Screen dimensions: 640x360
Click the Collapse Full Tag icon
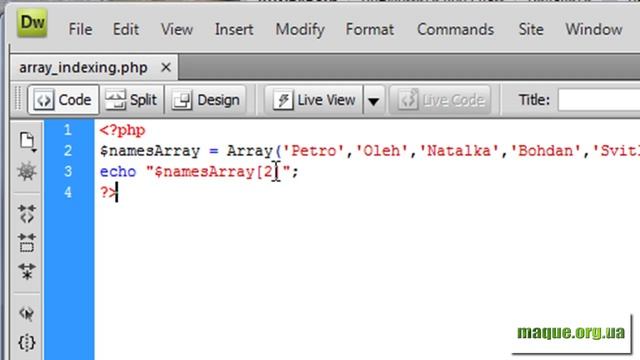coord(27,214)
